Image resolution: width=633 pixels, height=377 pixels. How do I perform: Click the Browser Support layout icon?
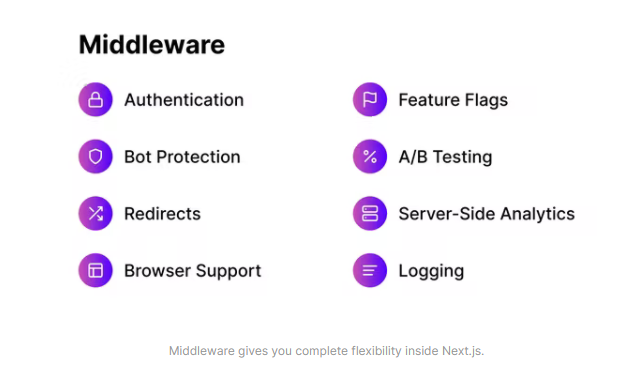coord(95,270)
